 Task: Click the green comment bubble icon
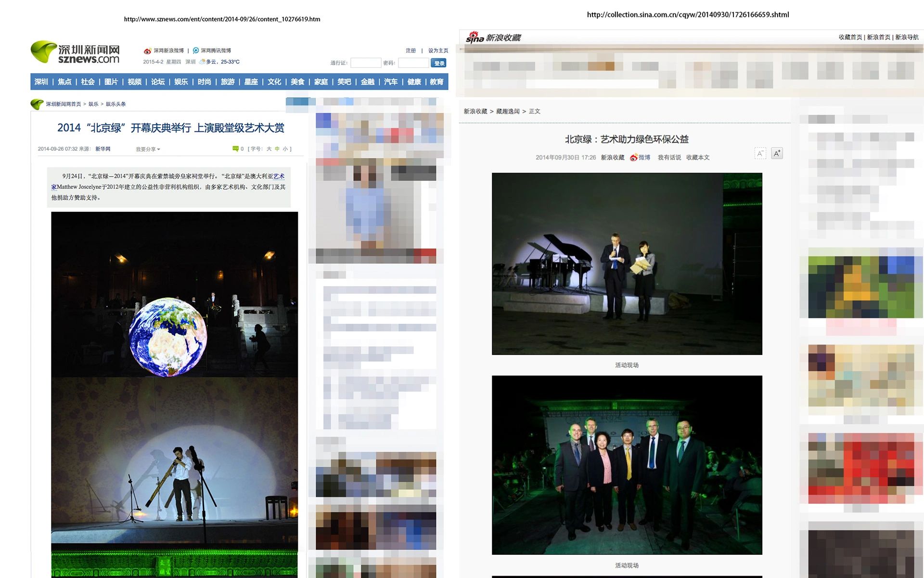[x=235, y=149]
